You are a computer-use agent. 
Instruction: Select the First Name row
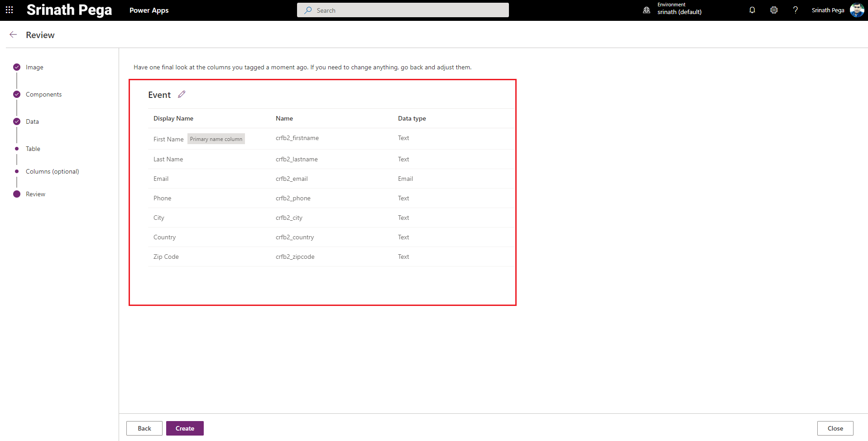(168, 139)
